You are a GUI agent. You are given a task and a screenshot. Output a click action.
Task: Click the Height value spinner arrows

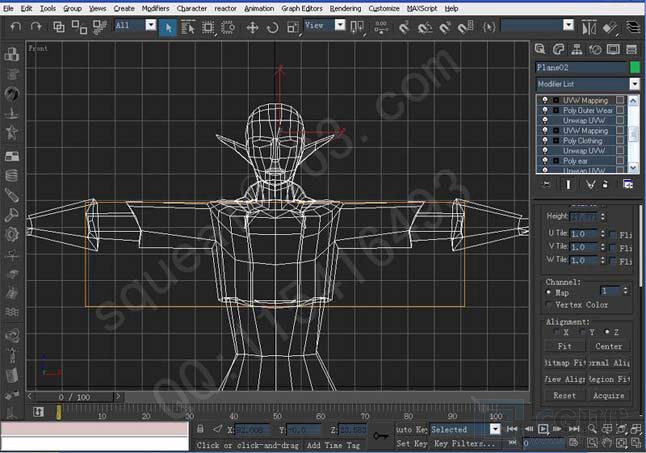tap(603, 216)
